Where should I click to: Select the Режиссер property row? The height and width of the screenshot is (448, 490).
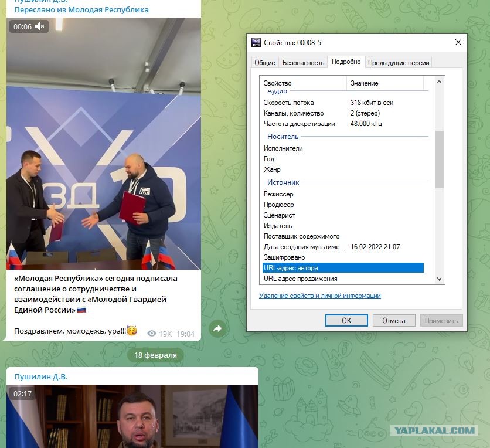point(343,194)
